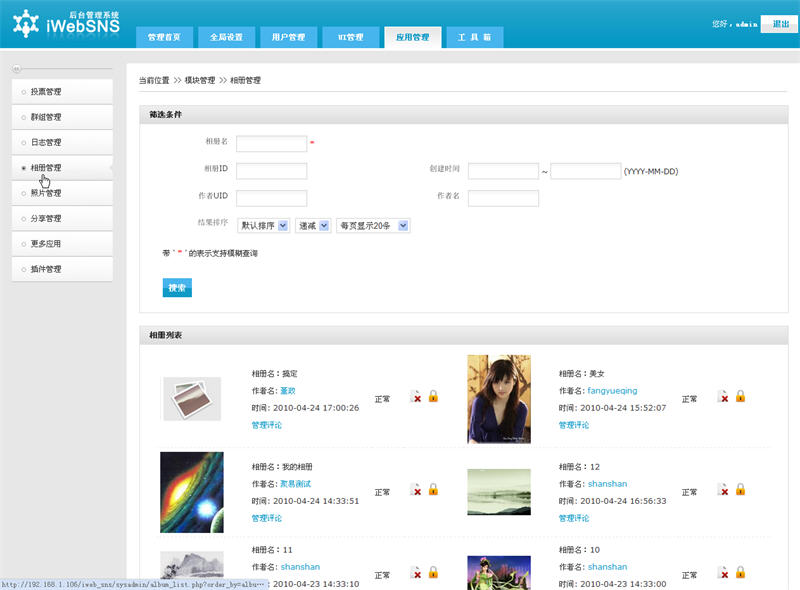Open 群组管理 in the sidebar

62,117
